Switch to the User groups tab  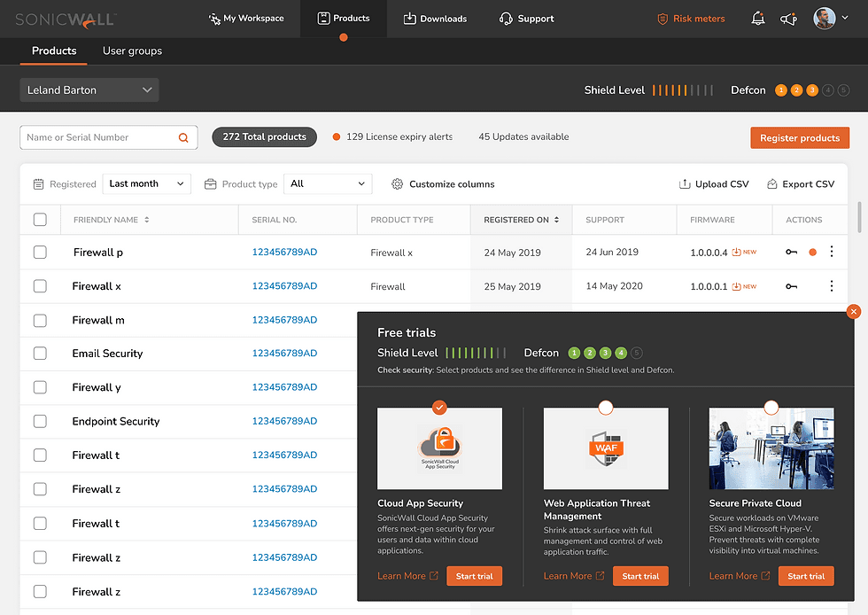pyautogui.click(x=132, y=51)
